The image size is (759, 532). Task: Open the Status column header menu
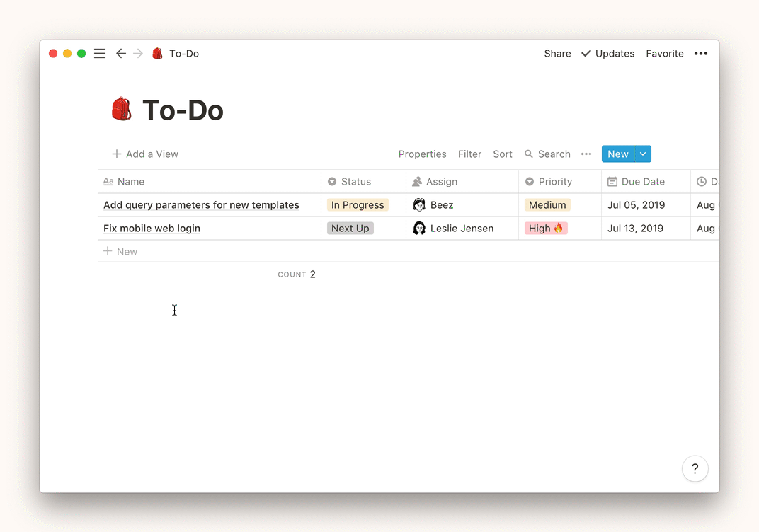click(355, 182)
